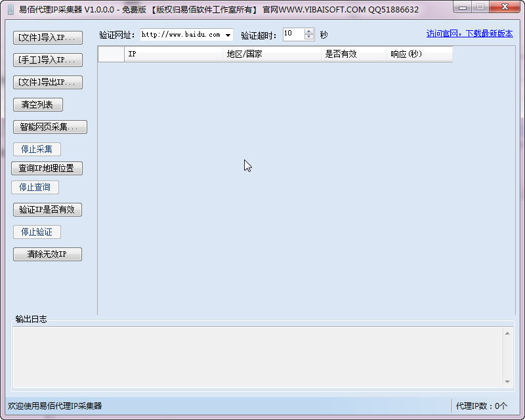Click the application icon in title bar

[10, 10]
